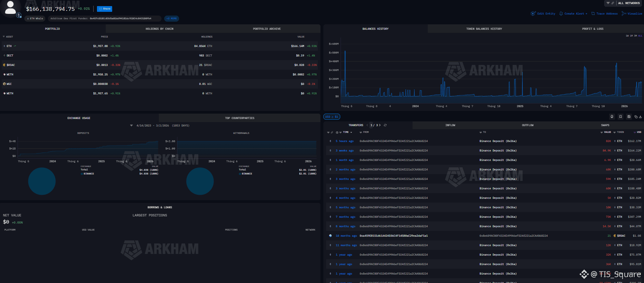The image size is (644, 283).
Task: Select the 3M chart range option
Action: pos(635,36)
